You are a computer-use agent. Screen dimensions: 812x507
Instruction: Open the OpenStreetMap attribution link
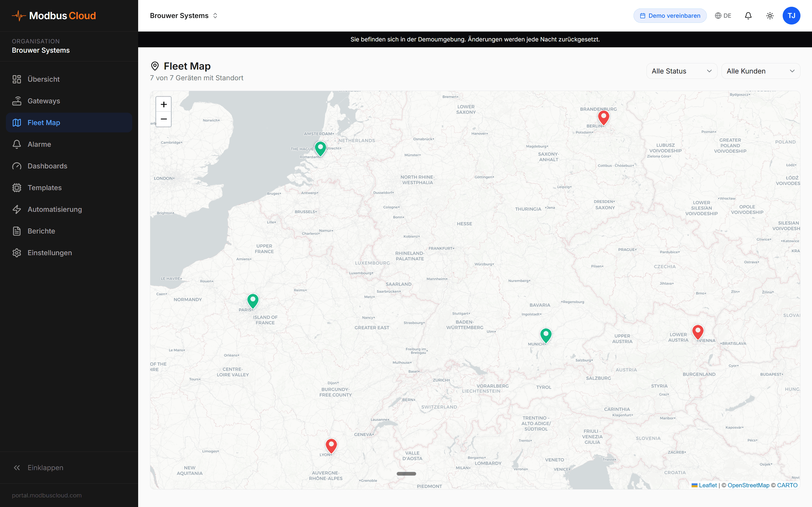(x=748, y=485)
